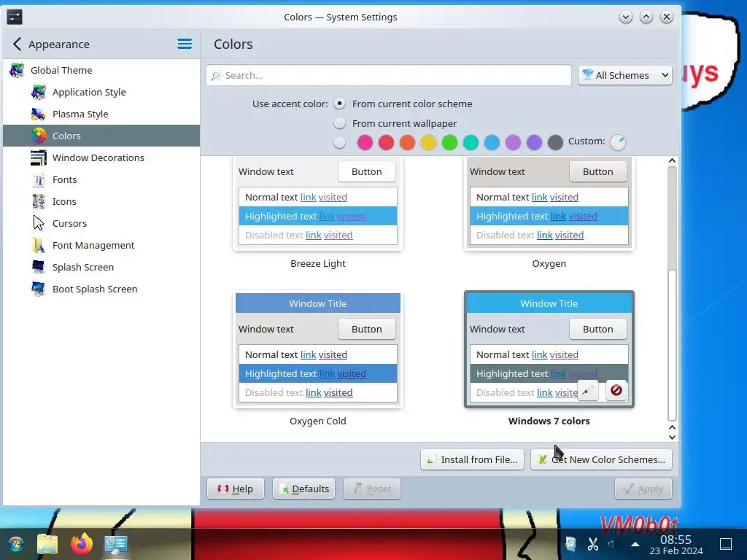The width and height of the screenshot is (747, 560).
Task: Select accent From current color scheme
Action: 339,104
